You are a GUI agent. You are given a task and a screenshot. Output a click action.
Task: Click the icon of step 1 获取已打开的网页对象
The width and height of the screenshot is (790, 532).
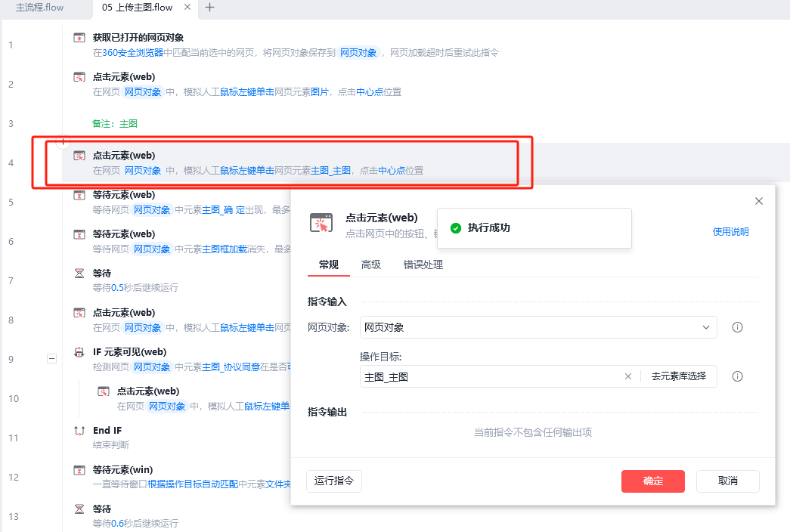click(79, 37)
